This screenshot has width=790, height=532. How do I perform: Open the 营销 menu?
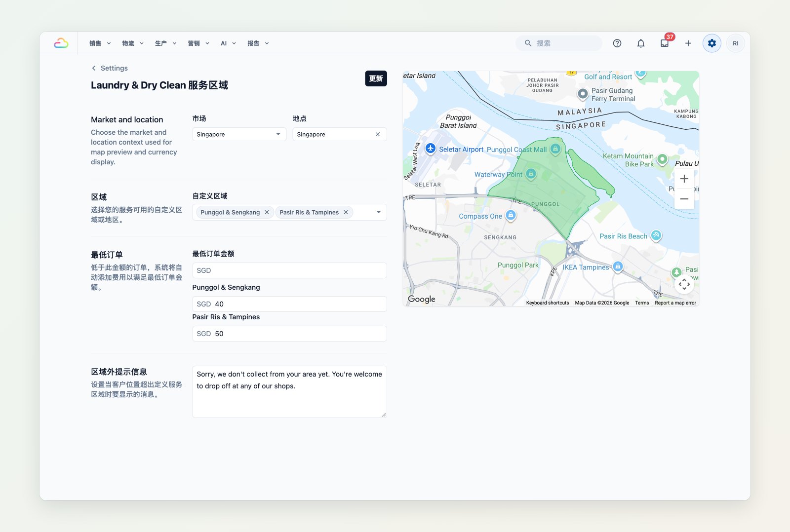tap(198, 43)
